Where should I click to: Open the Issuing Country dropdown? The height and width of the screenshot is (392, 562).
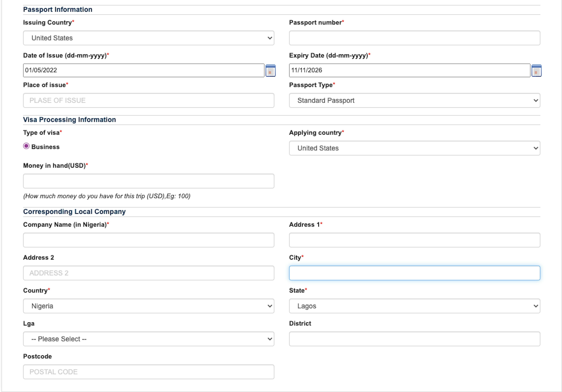(149, 38)
